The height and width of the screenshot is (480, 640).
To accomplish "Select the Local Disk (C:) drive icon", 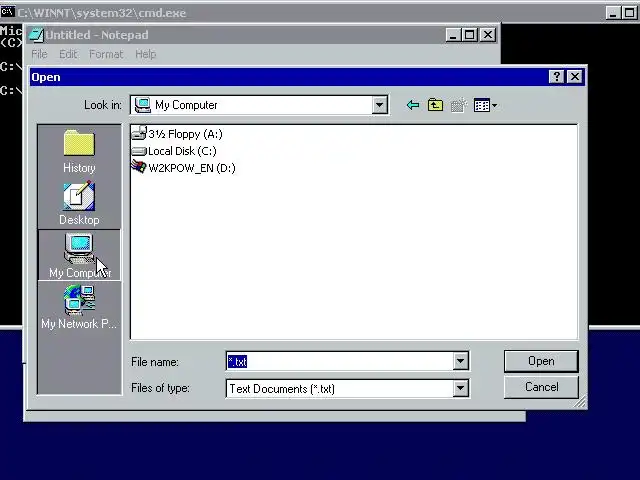I will pos(139,151).
